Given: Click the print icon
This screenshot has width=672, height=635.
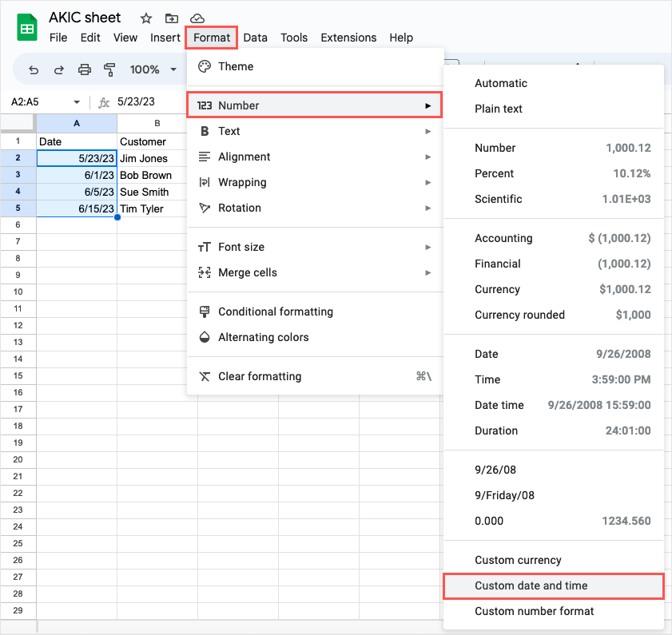Looking at the screenshot, I should coord(85,69).
